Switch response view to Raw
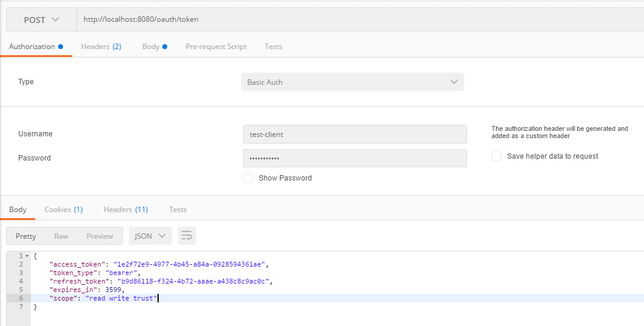The width and height of the screenshot is (644, 326). tap(61, 236)
